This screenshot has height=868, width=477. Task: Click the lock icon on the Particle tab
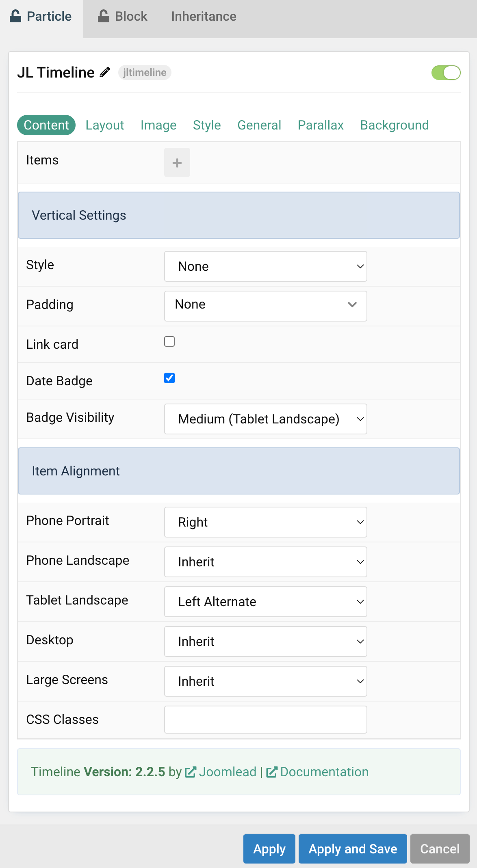pos(15,16)
